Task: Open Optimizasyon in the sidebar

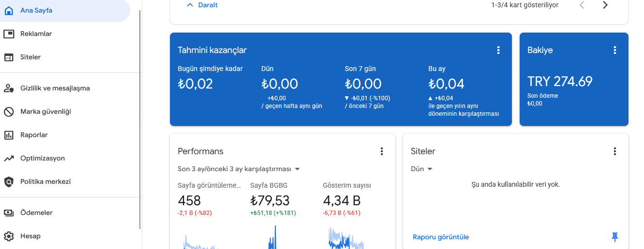Action: pyautogui.click(x=65, y=158)
